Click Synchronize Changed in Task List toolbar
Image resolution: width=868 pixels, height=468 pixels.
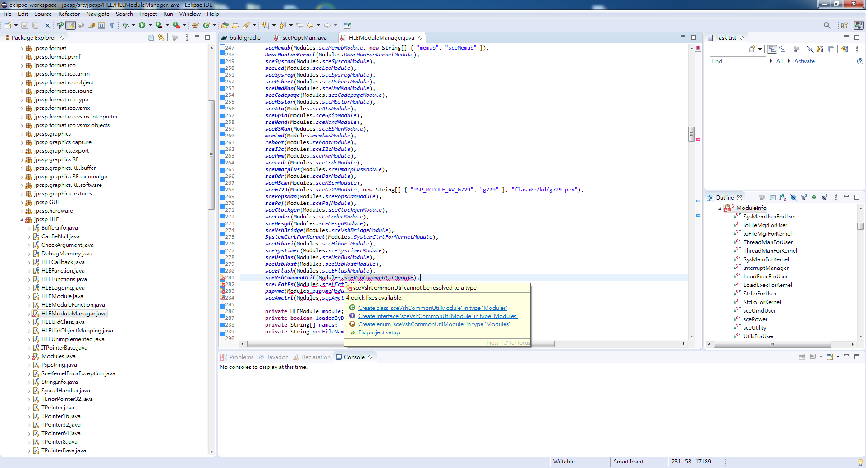[845, 50]
